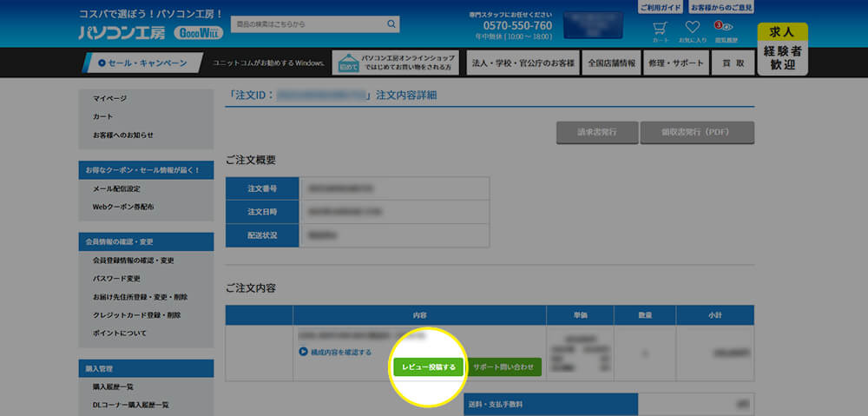This screenshot has width=868, height=416.
Task: Click 購入管理 sidebar header
Action: click(x=146, y=368)
